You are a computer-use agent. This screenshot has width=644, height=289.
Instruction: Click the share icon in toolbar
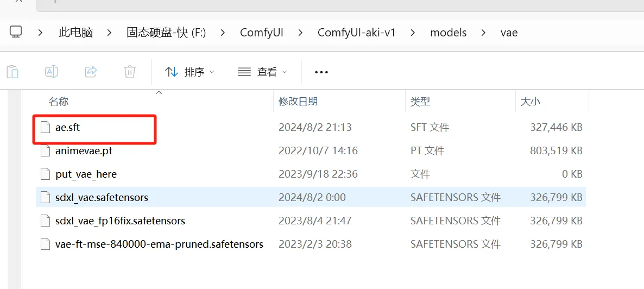click(x=91, y=72)
